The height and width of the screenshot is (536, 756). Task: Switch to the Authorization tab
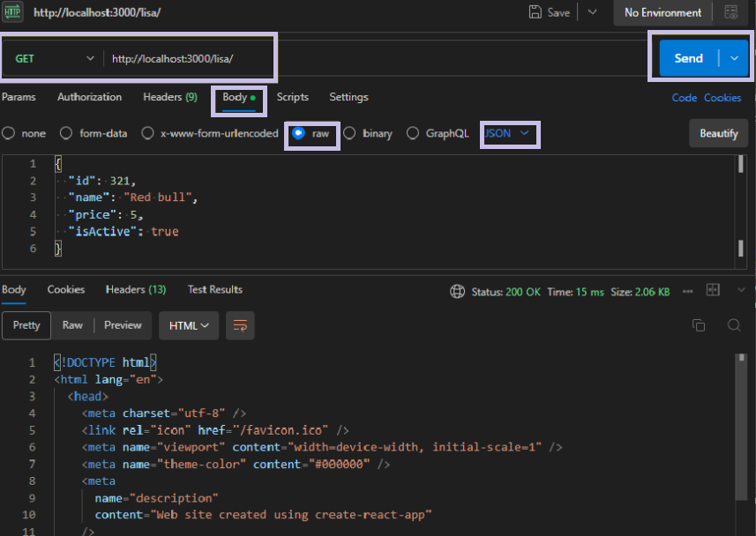[89, 97]
